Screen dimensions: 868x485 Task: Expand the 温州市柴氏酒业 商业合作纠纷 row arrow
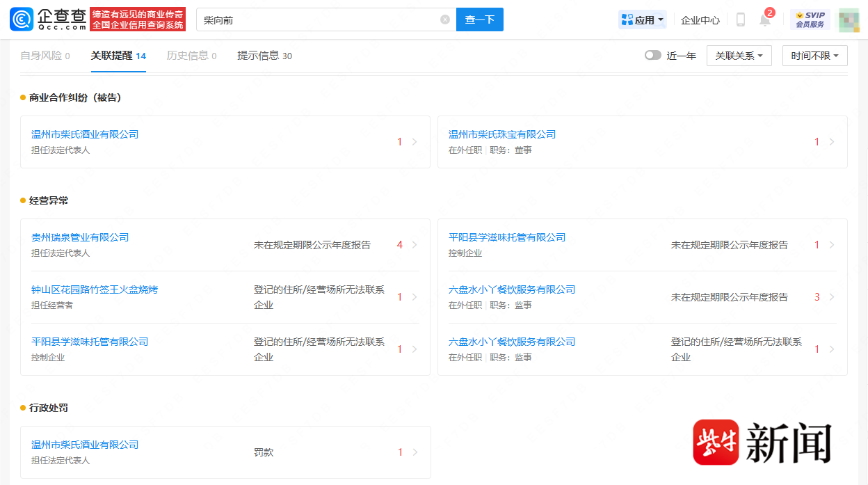(415, 142)
